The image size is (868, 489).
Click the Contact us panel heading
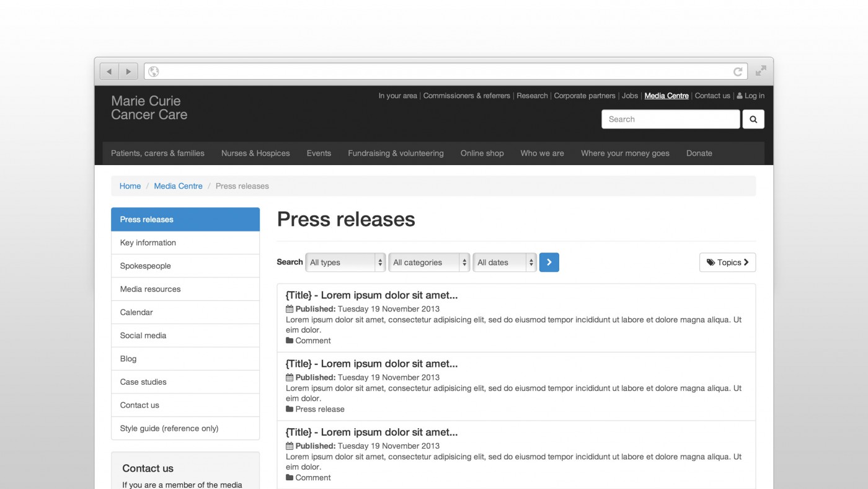point(148,469)
